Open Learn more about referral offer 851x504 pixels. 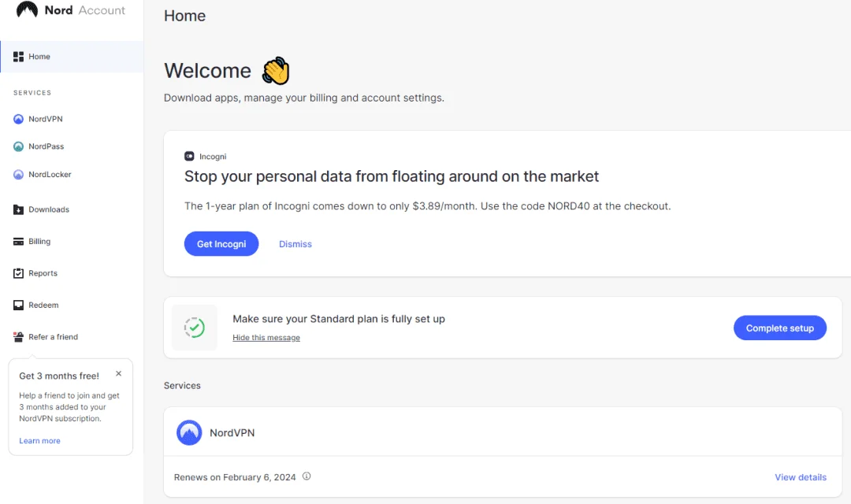point(39,440)
